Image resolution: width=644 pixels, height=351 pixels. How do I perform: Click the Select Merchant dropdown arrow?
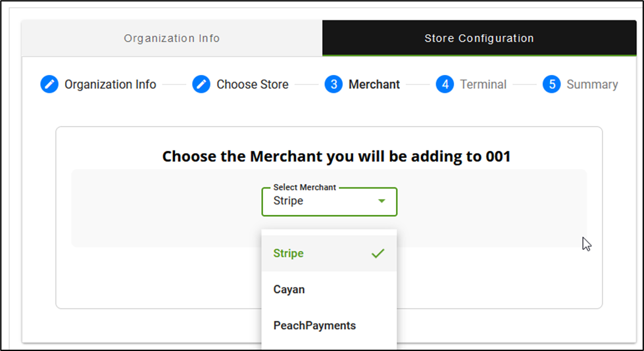[382, 201]
